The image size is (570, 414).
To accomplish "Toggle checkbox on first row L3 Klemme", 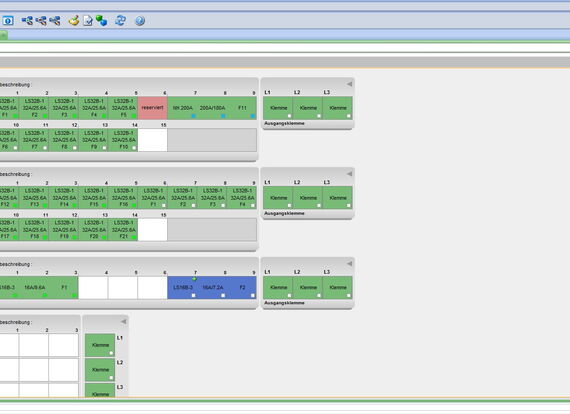I will [349, 116].
